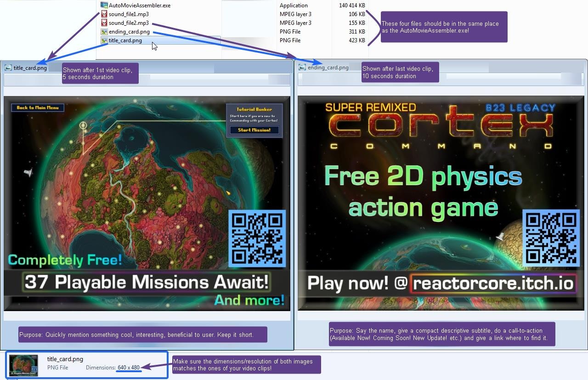Click the QR code in title card image

coord(257,238)
